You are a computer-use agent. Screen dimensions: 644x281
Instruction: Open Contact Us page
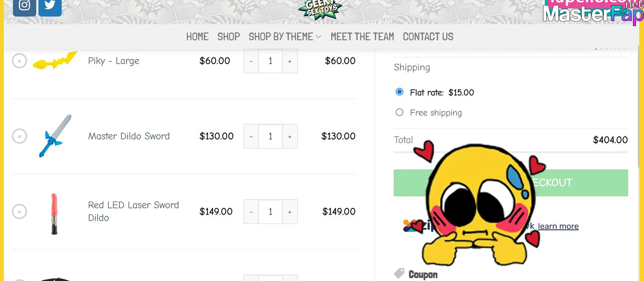pyautogui.click(x=428, y=37)
